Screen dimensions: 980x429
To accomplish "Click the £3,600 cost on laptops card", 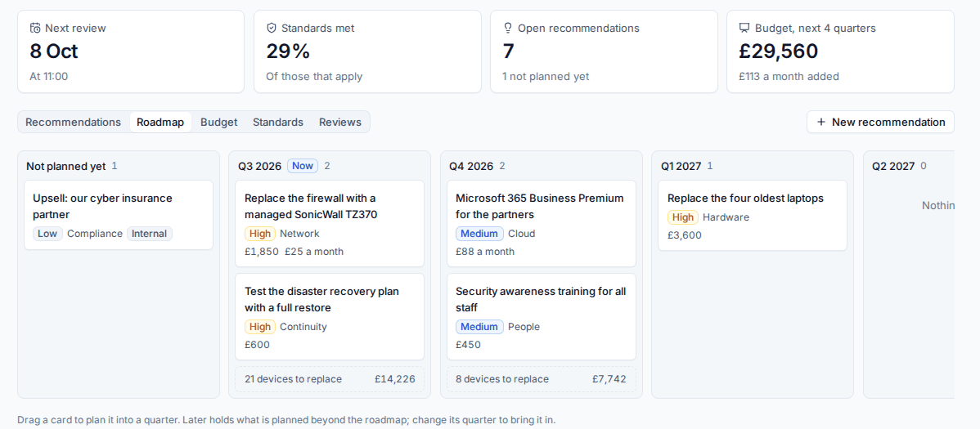I will click(x=685, y=235).
